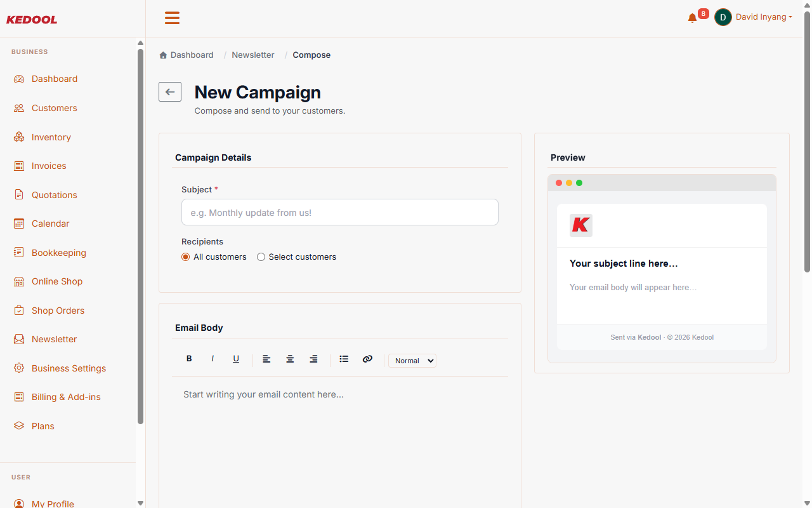Click the Dashboard gauge icon in sidebar

(x=19, y=79)
